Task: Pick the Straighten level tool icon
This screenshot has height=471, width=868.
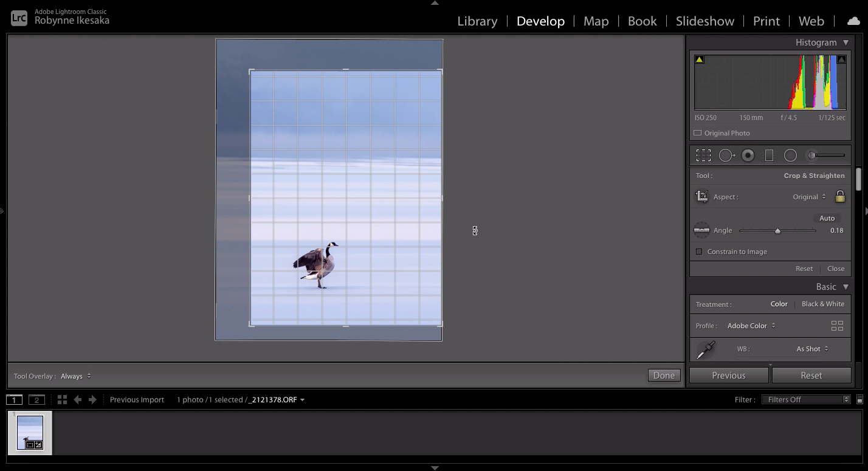Action: (x=701, y=230)
